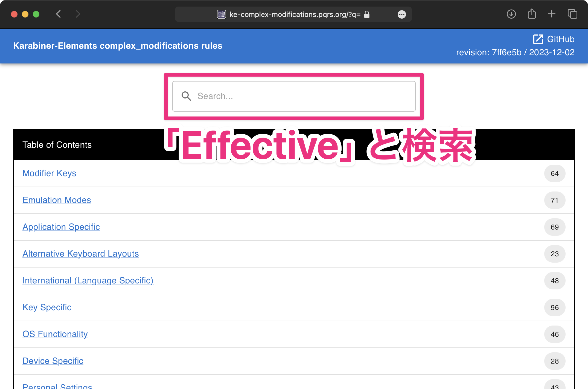Open Application Specific category
The height and width of the screenshot is (389, 588).
61,227
